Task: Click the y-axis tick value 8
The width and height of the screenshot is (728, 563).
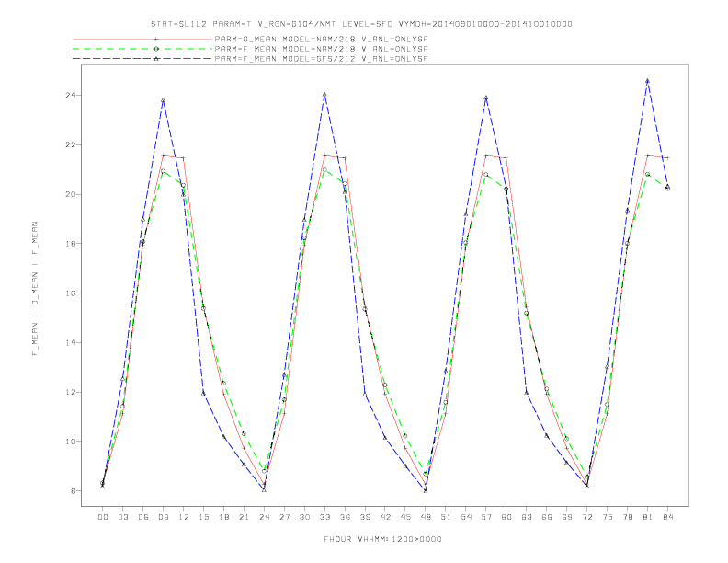Action: point(74,491)
